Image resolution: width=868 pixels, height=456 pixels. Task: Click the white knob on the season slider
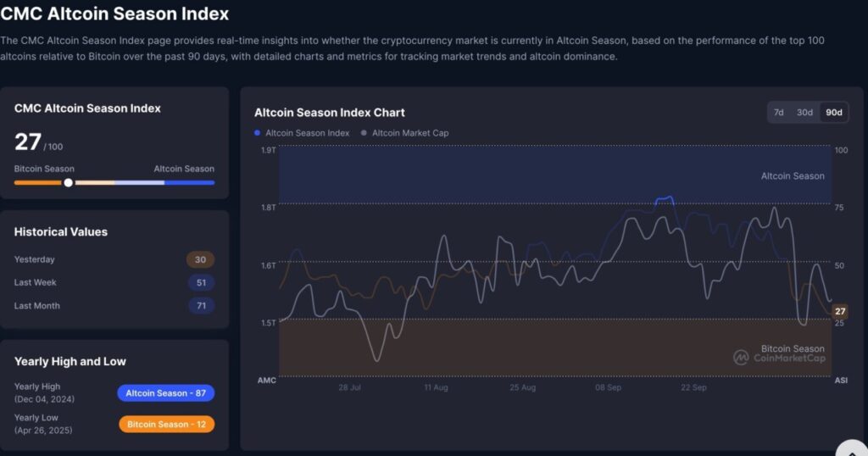68,182
